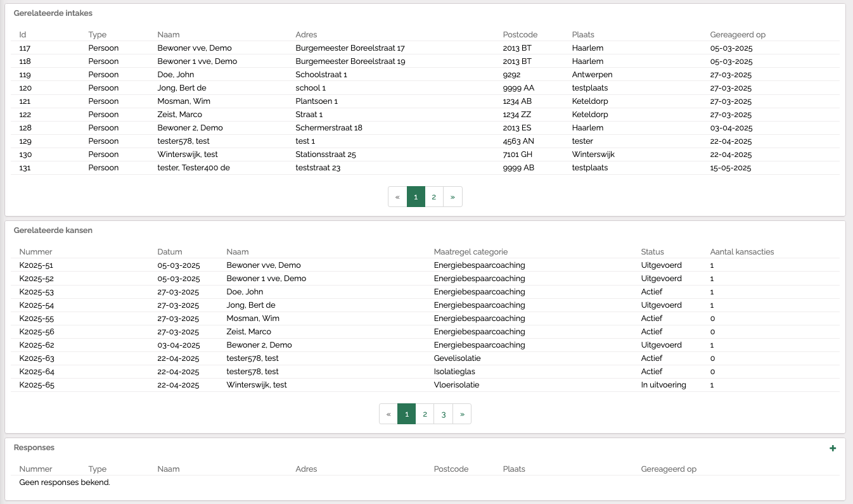Open opportunity K2025-51
The height and width of the screenshot is (504, 853).
click(x=36, y=265)
